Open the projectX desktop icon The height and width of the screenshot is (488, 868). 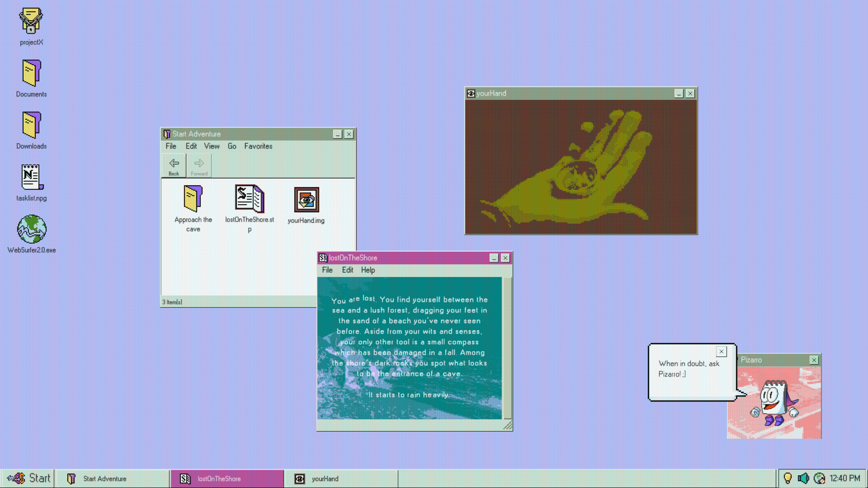point(31,20)
